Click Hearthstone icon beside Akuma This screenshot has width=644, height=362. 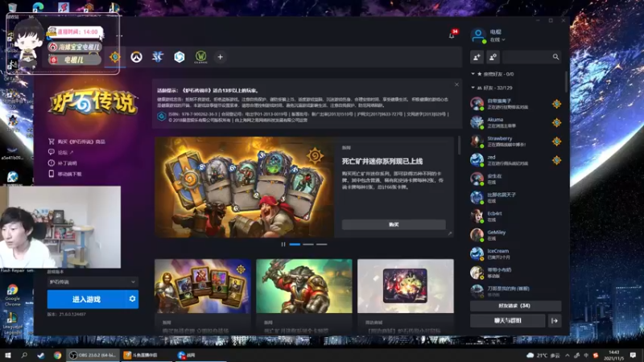556,122
